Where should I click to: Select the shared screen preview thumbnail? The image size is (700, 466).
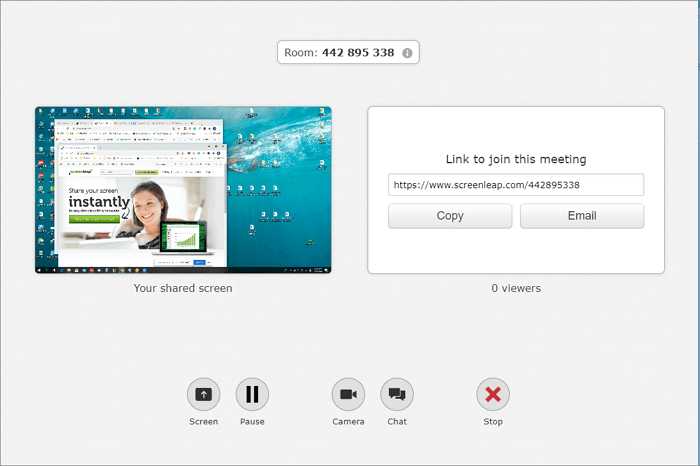pyautogui.click(x=183, y=190)
